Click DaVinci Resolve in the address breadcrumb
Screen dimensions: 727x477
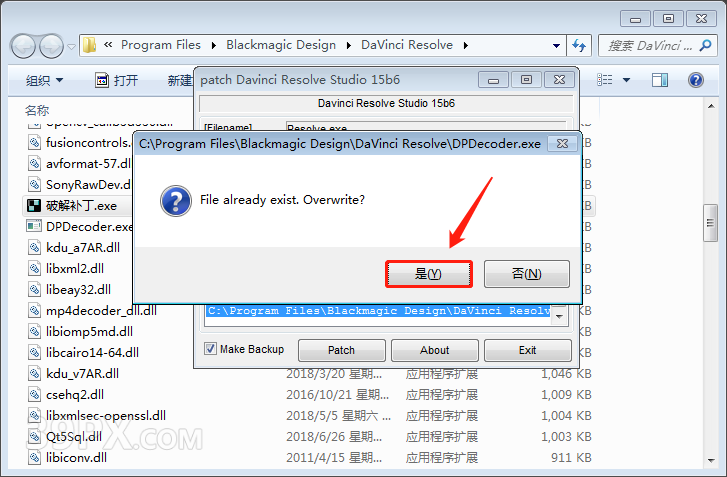407,45
